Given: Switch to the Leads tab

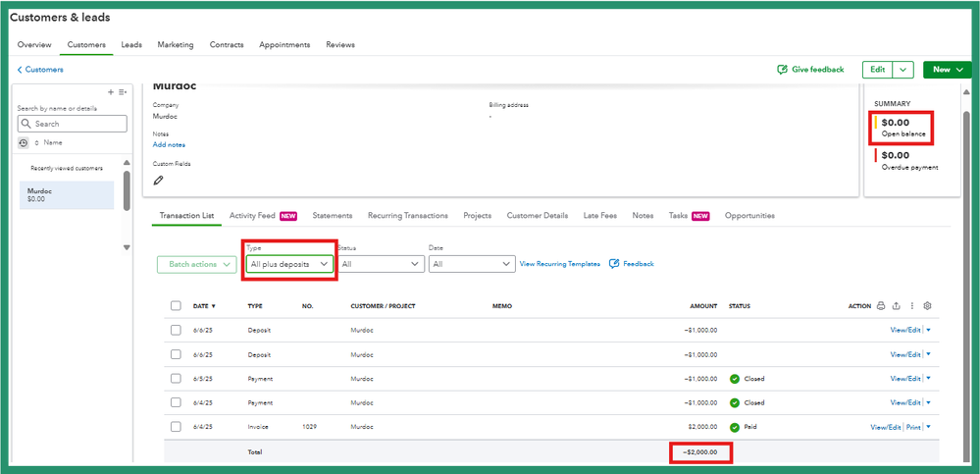Looking at the screenshot, I should tap(131, 45).
